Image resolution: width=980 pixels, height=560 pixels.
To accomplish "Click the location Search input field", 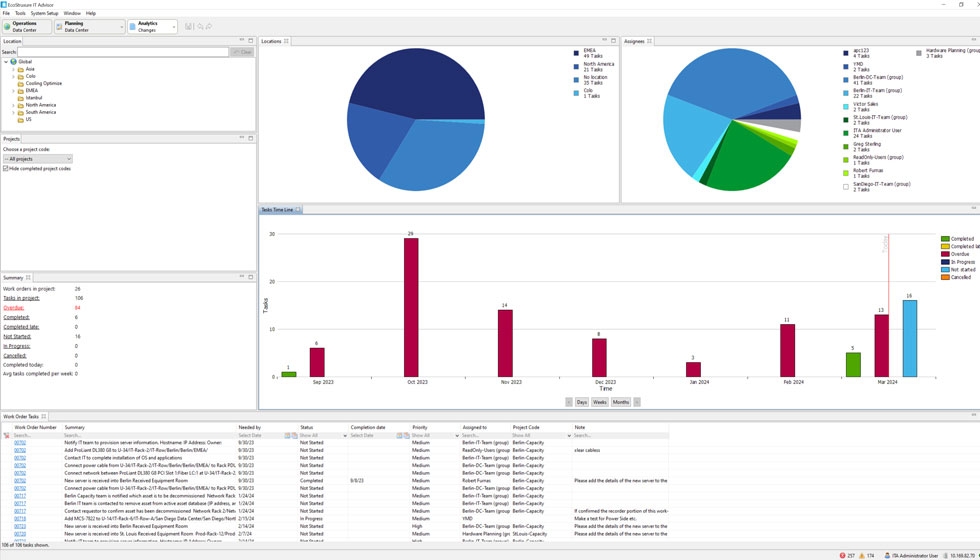I will click(x=123, y=52).
